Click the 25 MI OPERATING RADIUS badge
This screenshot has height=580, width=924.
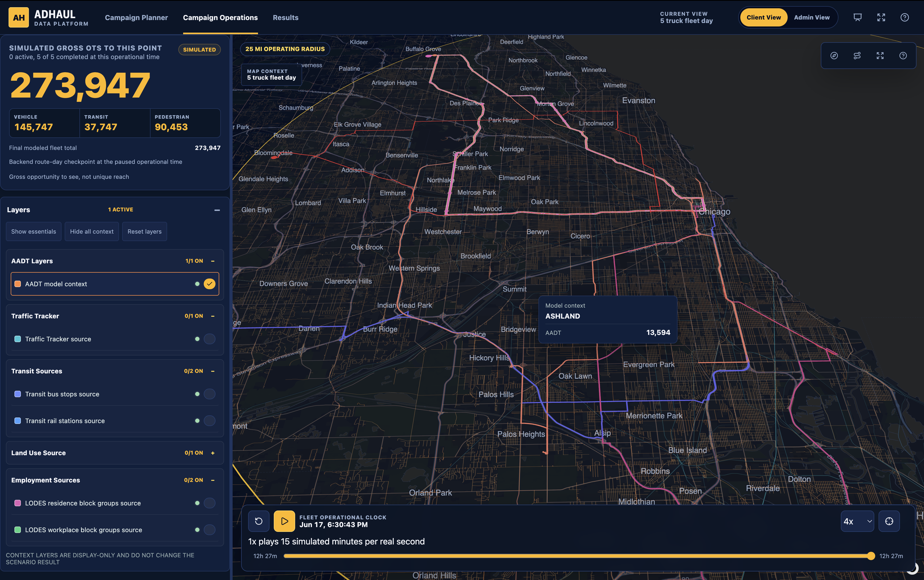point(285,49)
